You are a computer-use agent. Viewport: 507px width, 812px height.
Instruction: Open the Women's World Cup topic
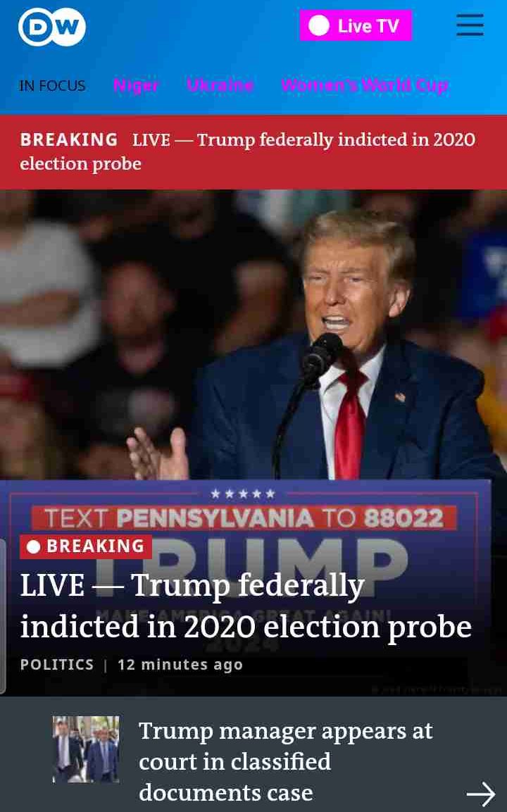click(365, 85)
